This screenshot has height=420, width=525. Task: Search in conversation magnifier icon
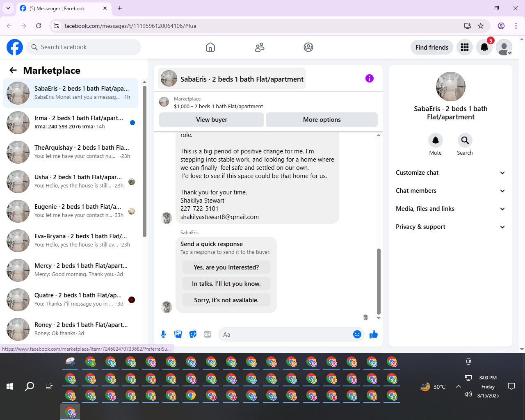point(465,140)
